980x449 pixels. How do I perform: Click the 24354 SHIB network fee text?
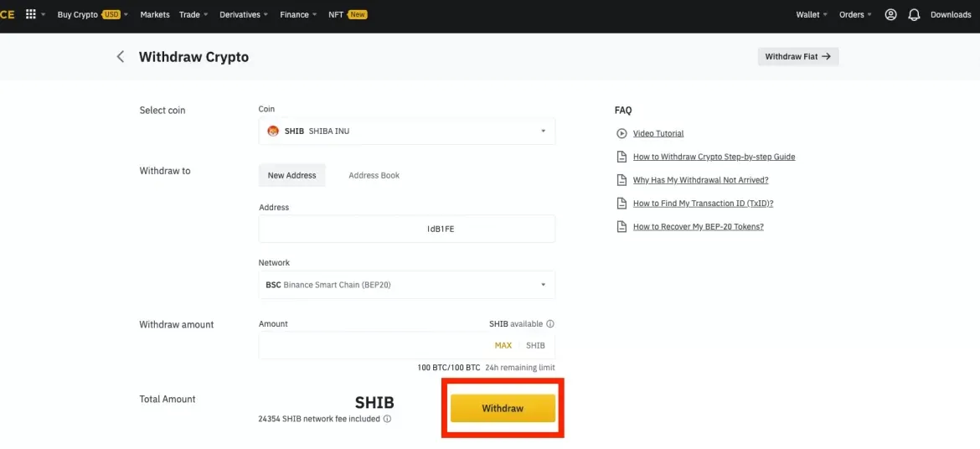click(x=319, y=419)
